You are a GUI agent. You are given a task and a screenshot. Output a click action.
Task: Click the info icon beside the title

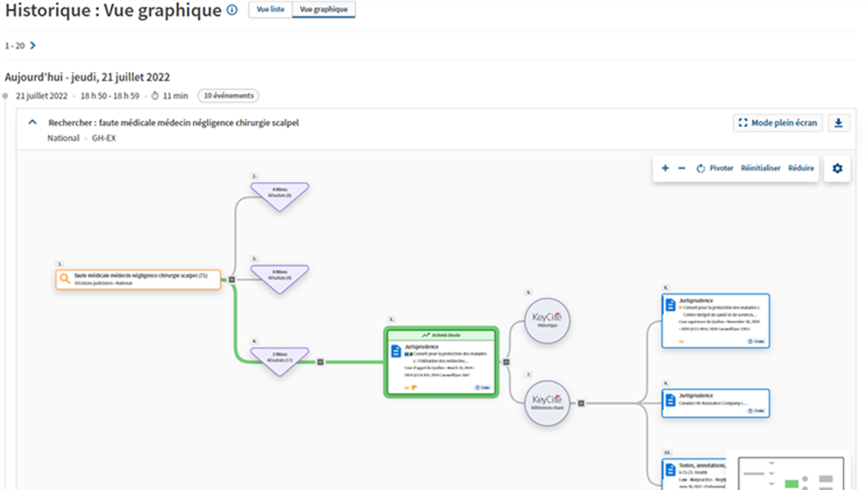pos(233,10)
